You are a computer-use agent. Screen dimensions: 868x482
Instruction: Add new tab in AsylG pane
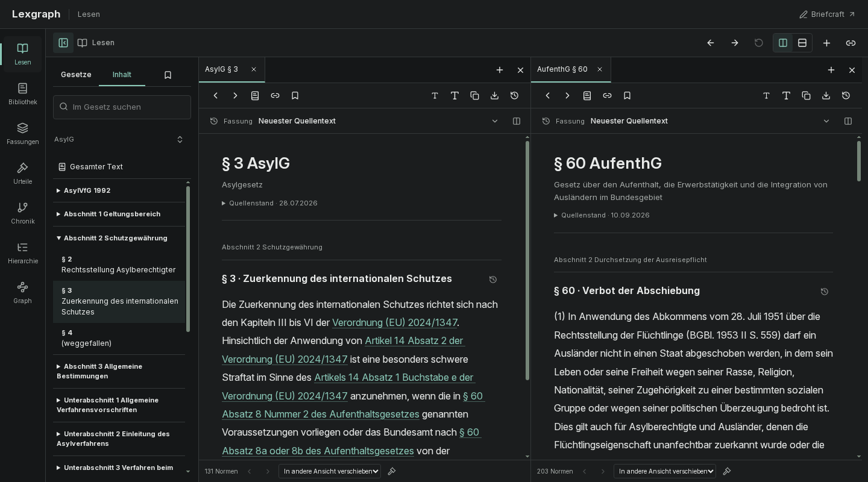(500, 70)
